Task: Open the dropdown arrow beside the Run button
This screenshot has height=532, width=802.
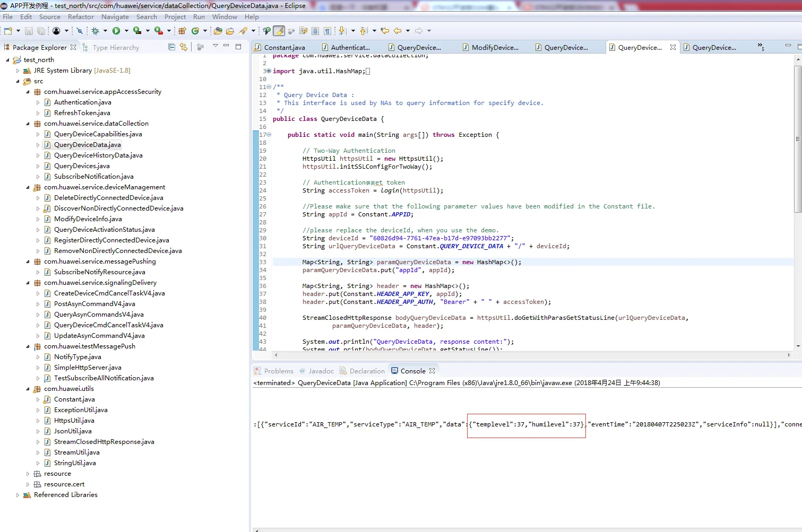Action: coord(126,31)
